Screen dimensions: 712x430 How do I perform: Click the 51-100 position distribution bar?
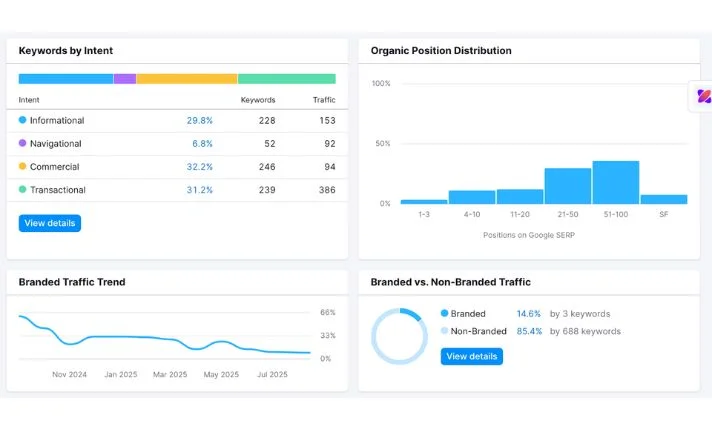[x=615, y=183]
